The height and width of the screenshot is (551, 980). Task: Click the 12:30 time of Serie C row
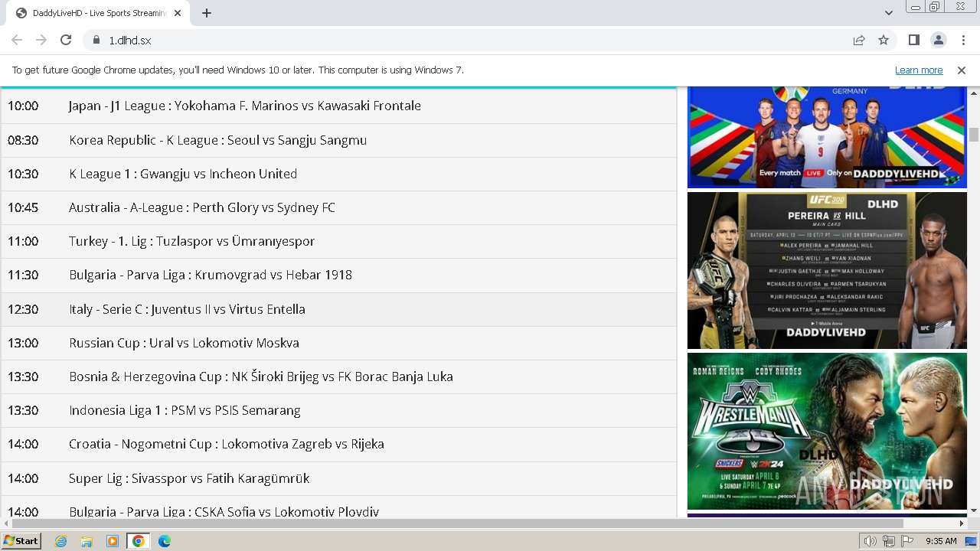[x=23, y=309]
